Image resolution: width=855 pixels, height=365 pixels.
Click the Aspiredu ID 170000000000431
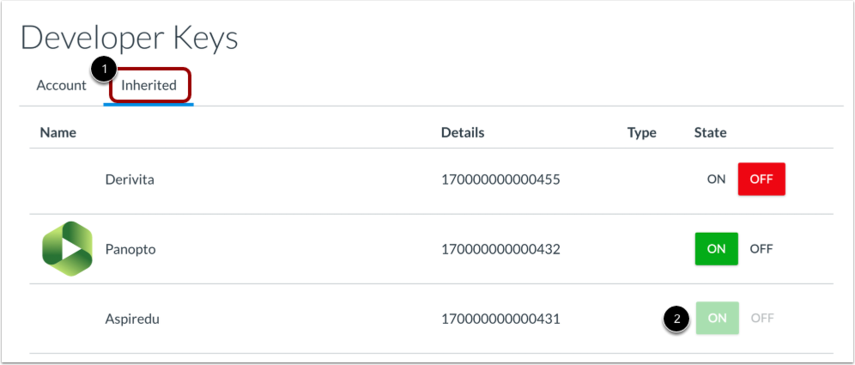pyautogui.click(x=501, y=319)
